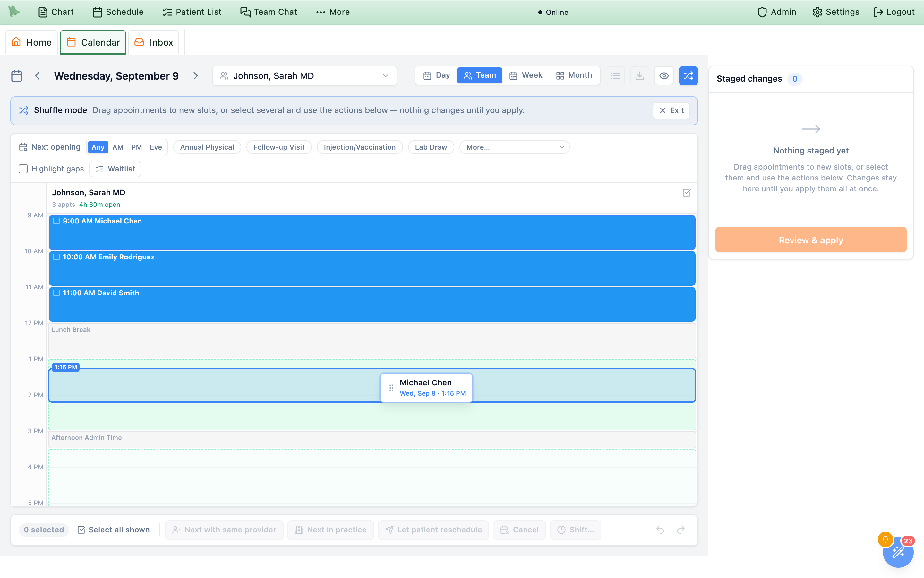Open the More... appointment type dropdown
Viewport: 924px width, 578px height.
click(514, 147)
